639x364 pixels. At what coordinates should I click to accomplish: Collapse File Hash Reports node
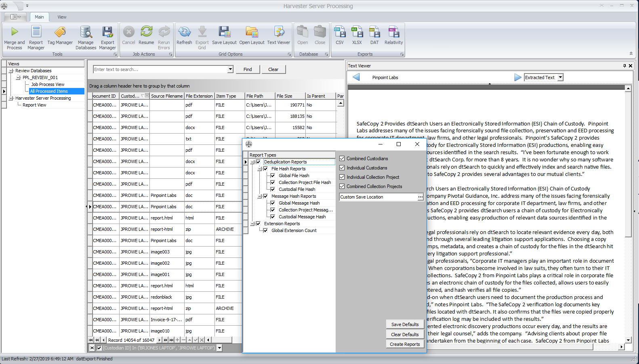260,169
